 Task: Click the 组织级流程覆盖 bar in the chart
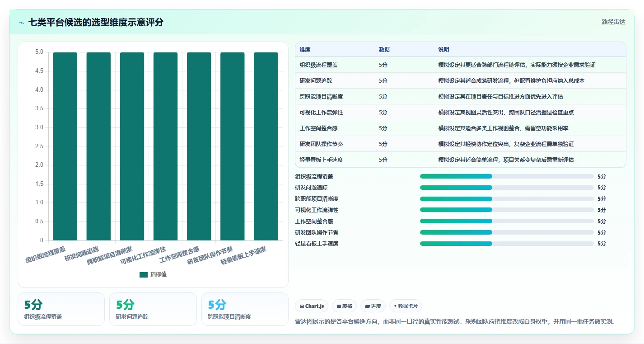(65, 146)
